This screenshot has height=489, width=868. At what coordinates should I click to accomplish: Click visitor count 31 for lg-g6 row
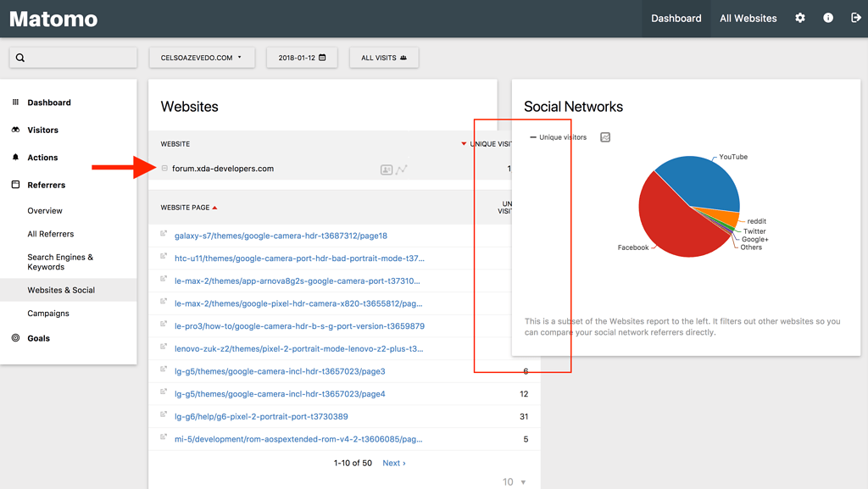524,416
